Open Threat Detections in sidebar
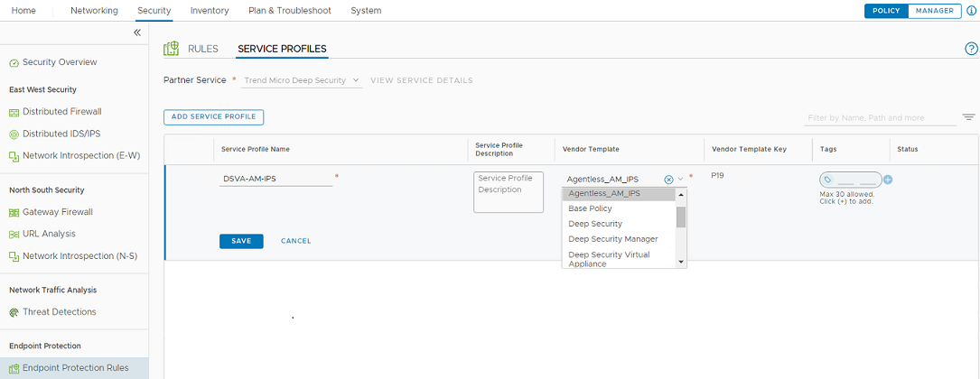980x379 pixels. click(59, 312)
